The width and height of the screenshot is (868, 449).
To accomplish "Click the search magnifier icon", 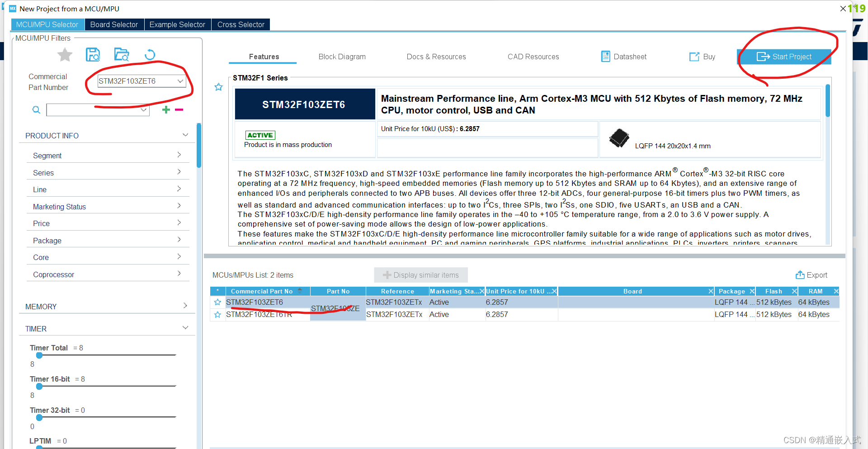I will pyautogui.click(x=36, y=110).
